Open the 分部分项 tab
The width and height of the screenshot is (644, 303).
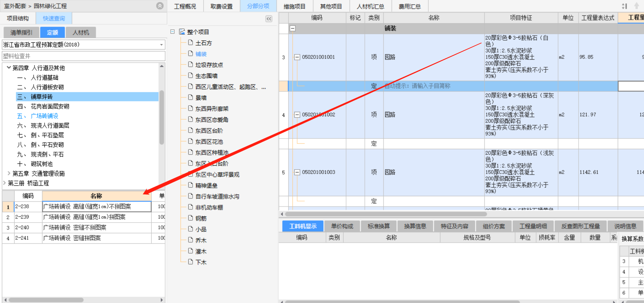(258, 6)
